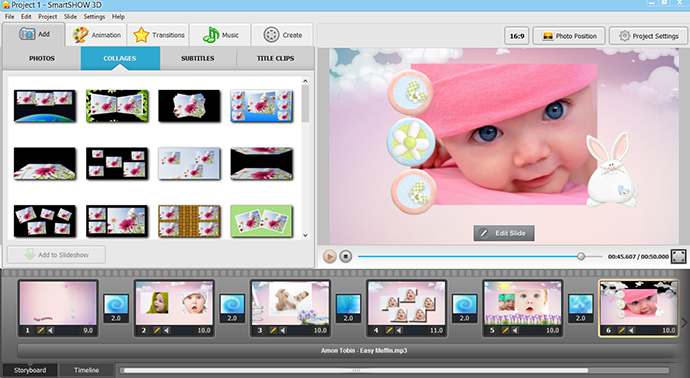Viewport: 690px width, 378px height.
Task: Choose the blue background grid collage template
Action: pyautogui.click(x=261, y=106)
